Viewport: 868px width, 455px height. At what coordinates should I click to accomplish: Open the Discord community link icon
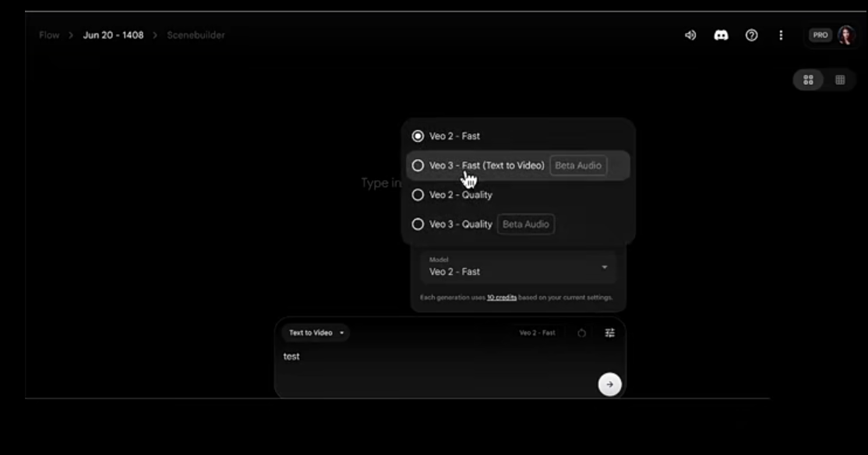tap(721, 35)
